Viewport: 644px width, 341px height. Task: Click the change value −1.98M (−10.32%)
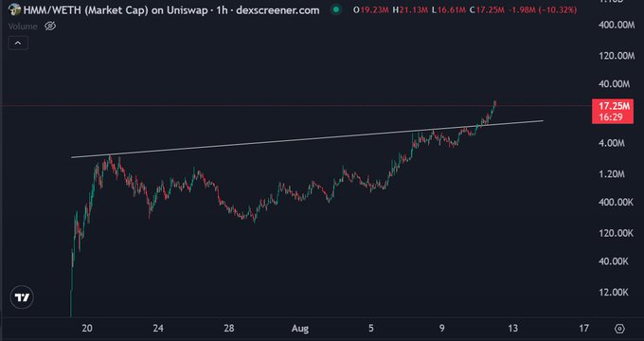pyautogui.click(x=543, y=9)
